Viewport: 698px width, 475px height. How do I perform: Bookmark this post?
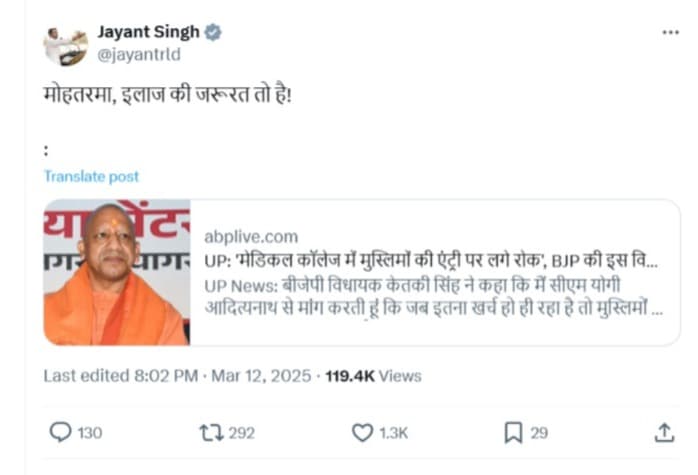pos(513,432)
